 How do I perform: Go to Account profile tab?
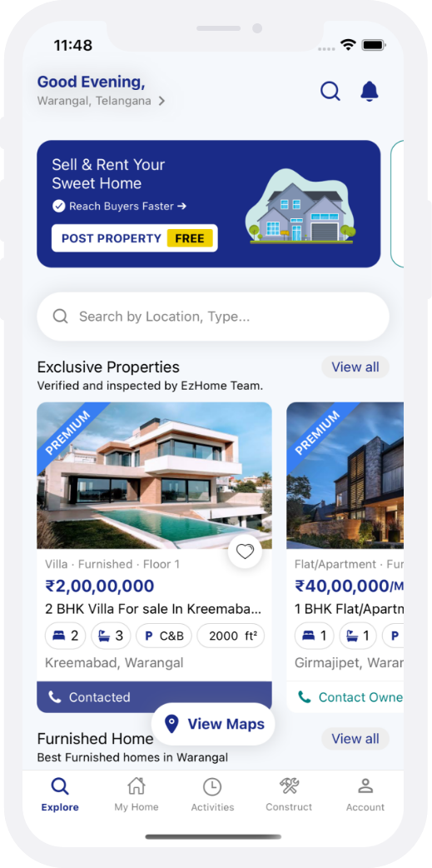pos(365,795)
